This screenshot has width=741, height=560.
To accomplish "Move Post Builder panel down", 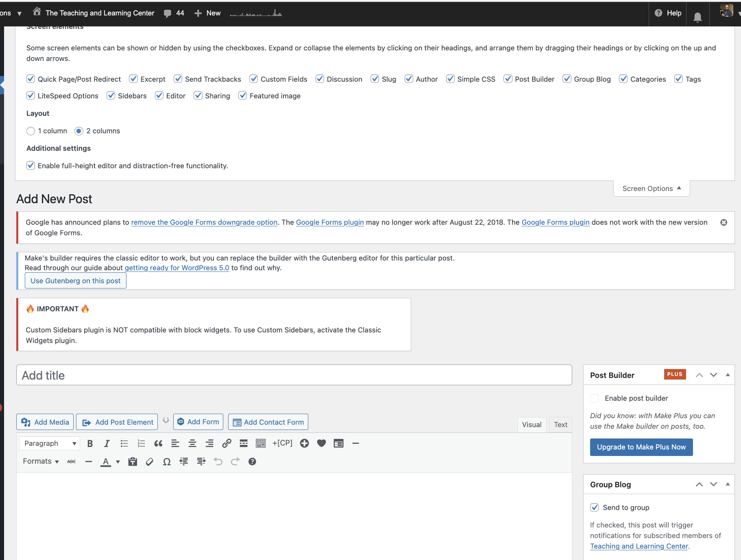I will [713, 375].
